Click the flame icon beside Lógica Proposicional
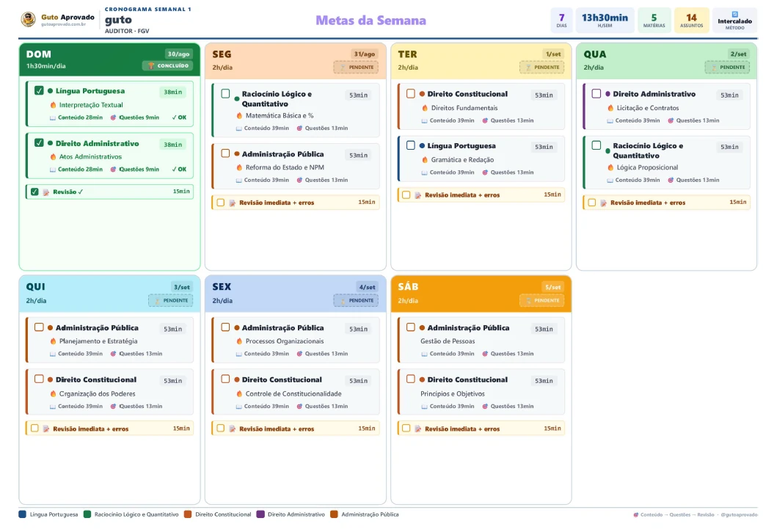 pos(610,167)
